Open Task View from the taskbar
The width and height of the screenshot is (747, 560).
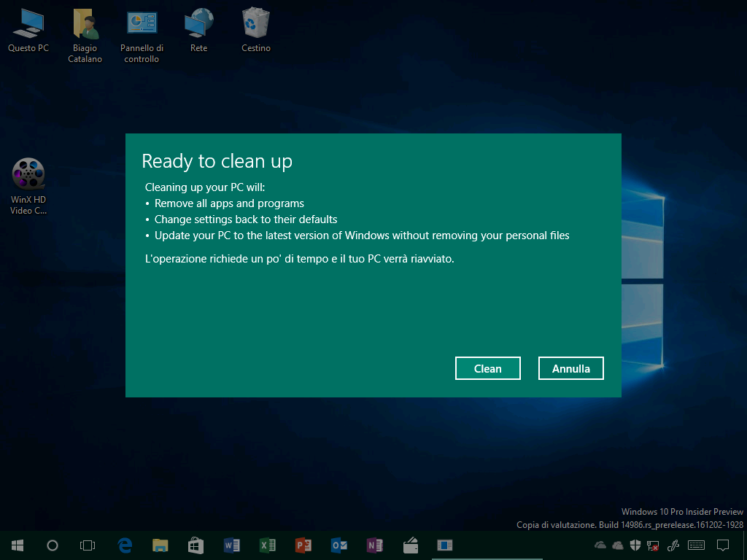point(88,545)
